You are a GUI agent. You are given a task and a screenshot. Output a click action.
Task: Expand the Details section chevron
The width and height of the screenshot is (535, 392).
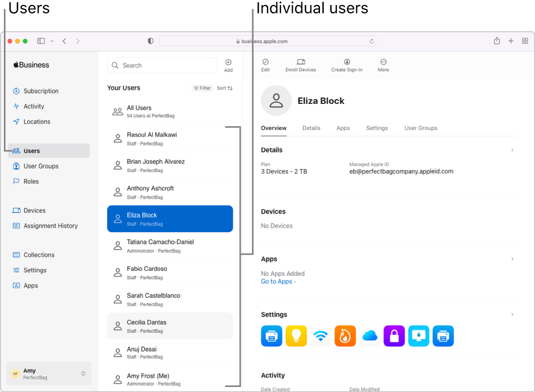pos(512,150)
